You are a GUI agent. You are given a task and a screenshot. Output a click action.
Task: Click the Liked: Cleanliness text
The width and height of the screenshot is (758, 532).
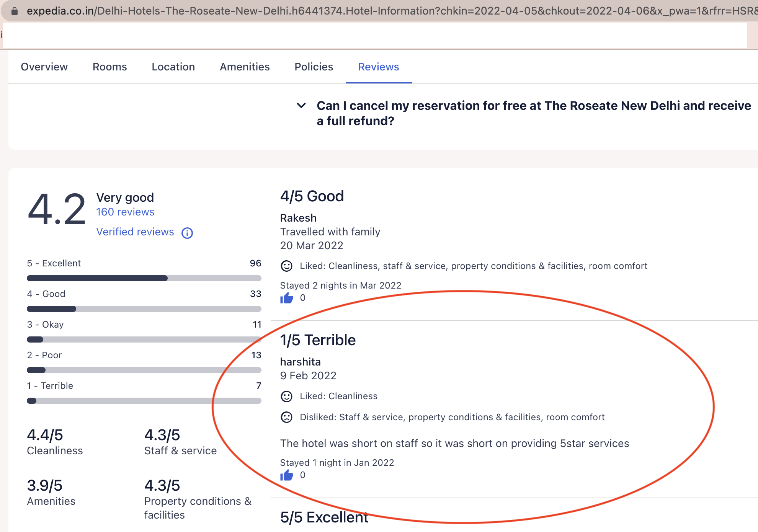click(x=339, y=396)
